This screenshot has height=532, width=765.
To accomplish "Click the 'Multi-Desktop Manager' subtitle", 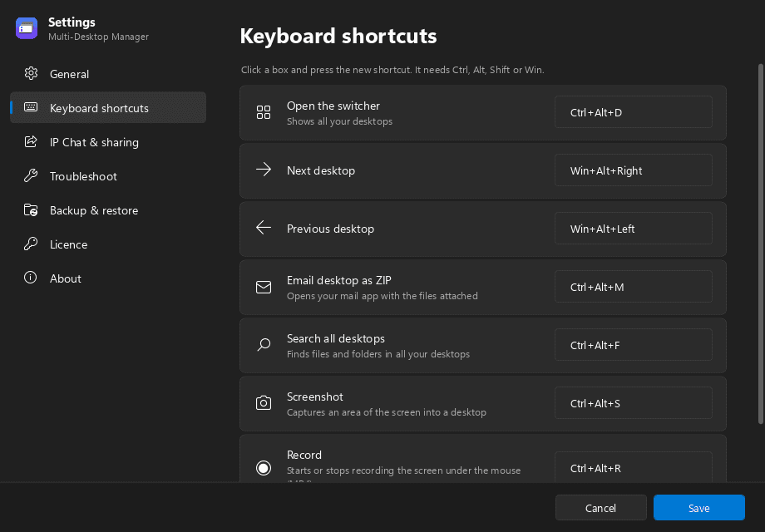I will (99, 37).
